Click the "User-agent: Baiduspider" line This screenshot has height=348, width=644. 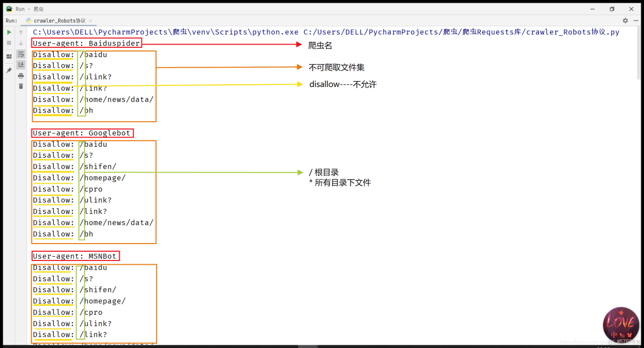86,43
